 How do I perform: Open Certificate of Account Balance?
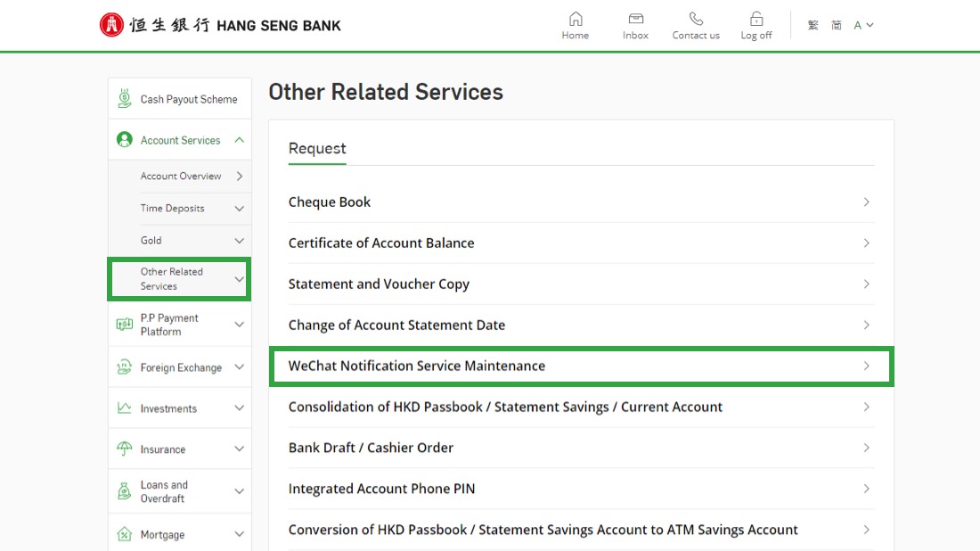[581, 243]
